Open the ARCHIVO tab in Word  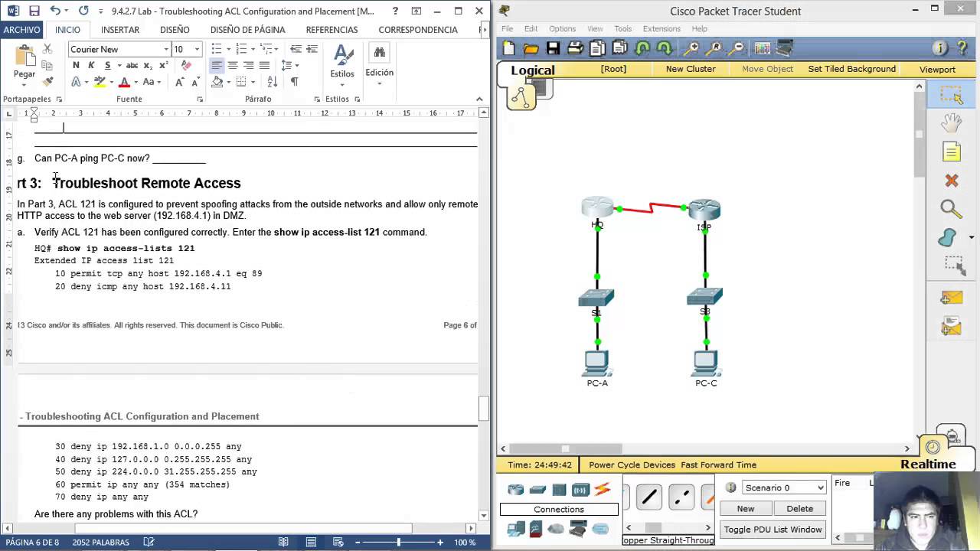click(21, 30)
